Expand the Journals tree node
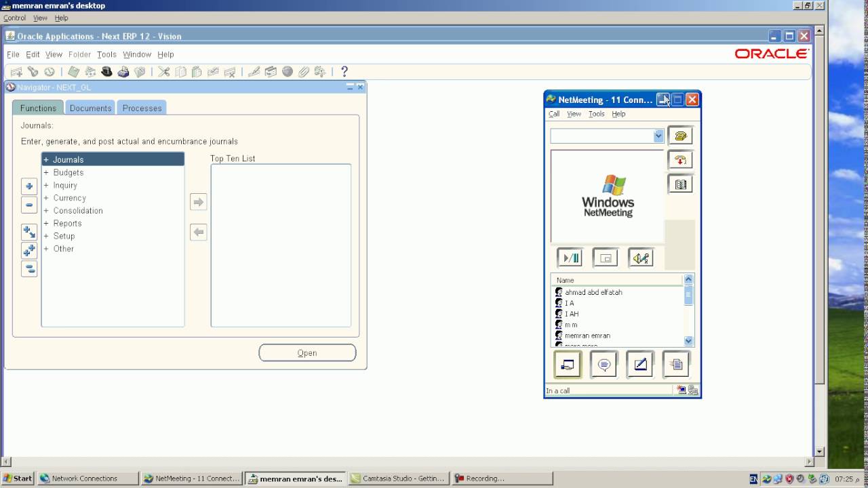The image size is (868, 488). point(46,160)
